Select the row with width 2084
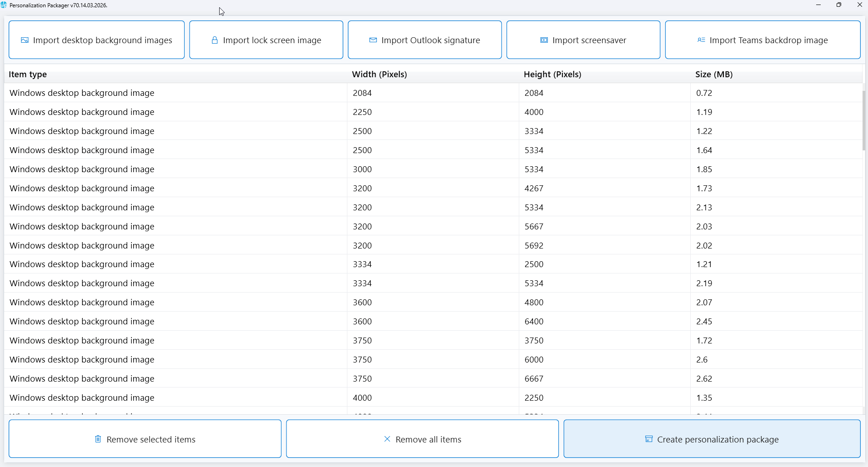Viewport: 868px width, 467px height. 362,93
